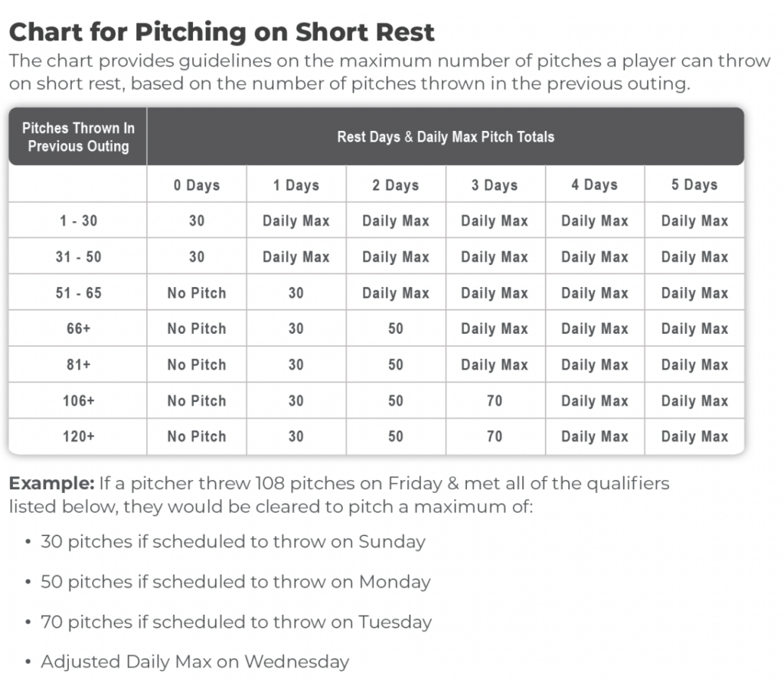Select the "1 Days" column header

[296, 185]
